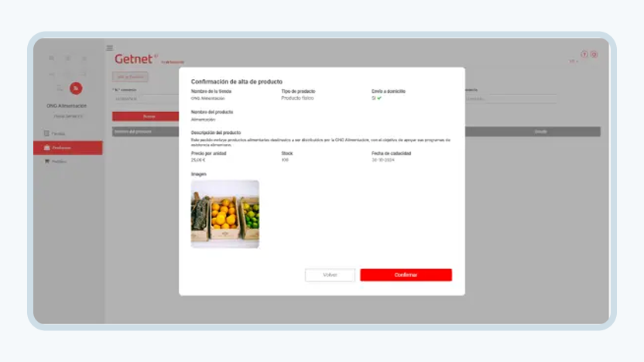Click the user profile icon in top-right header

(x=594, y=54)
